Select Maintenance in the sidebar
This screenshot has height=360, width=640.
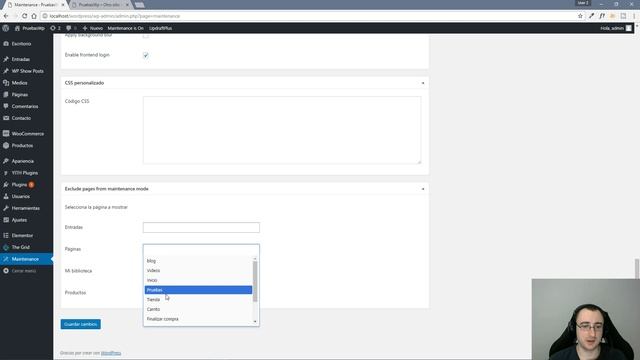25,259
